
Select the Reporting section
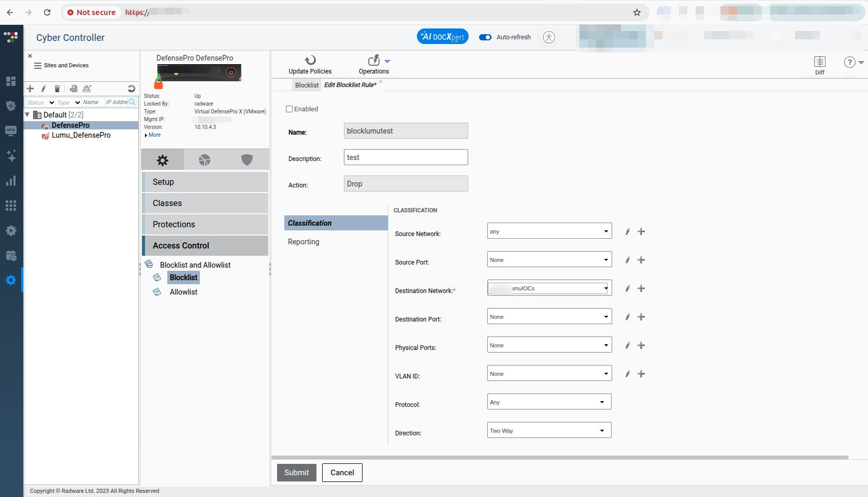click(x=303, y=242)
